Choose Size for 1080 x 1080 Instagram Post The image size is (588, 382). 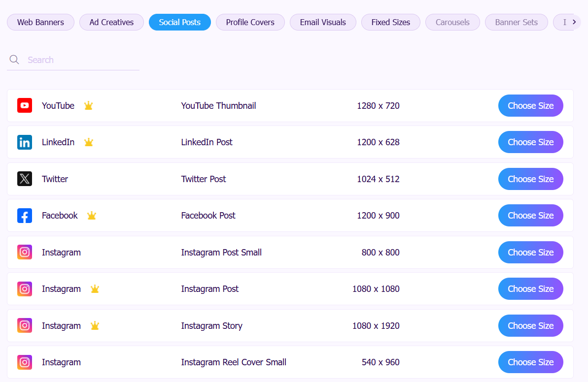coord(531,289)
